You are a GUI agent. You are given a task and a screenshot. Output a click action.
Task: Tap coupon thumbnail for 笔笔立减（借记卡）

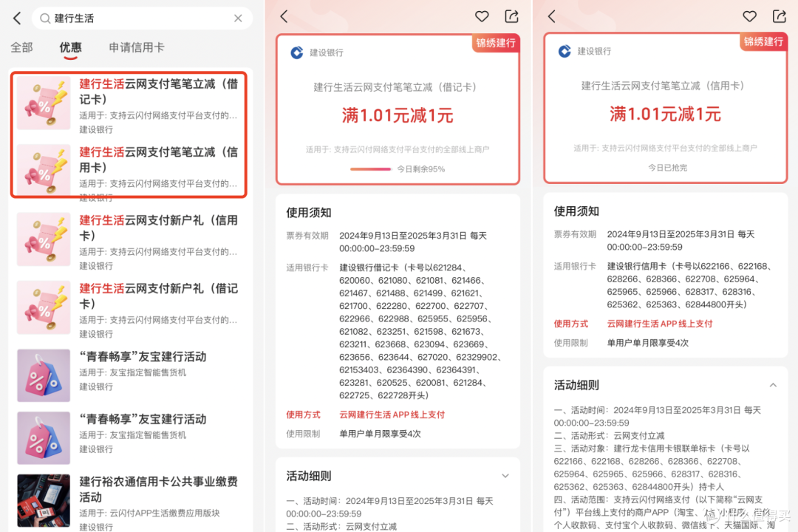coord(44,103)
